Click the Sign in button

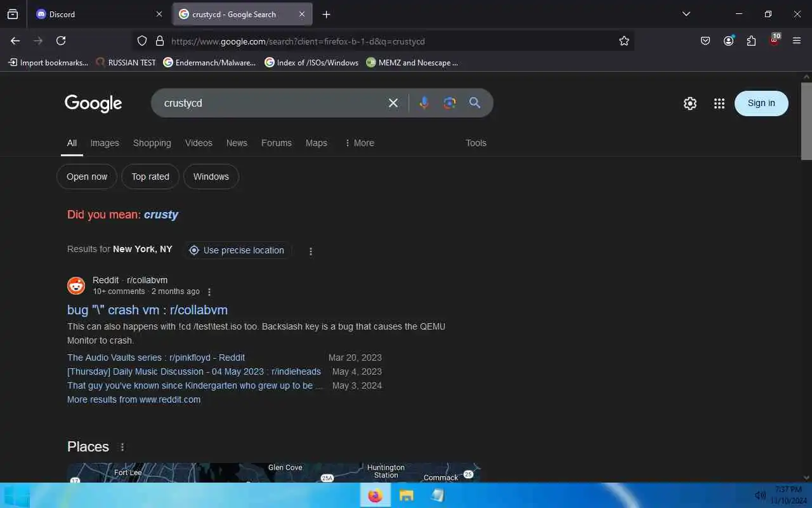[761, 103]
